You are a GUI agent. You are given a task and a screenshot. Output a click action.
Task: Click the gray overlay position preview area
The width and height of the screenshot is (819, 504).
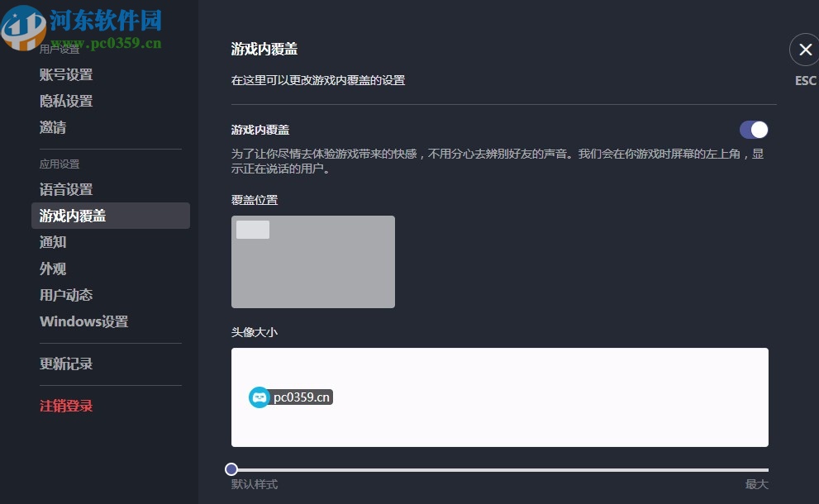point(331,273)
